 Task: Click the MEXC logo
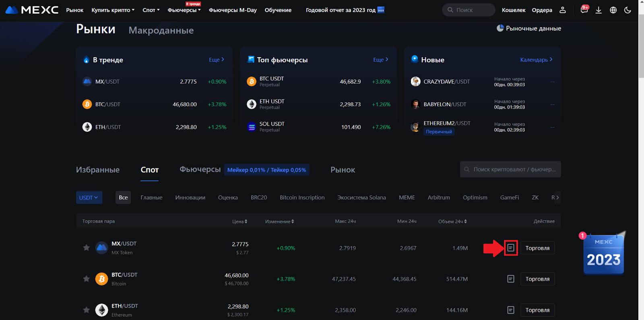click(32, 10)
